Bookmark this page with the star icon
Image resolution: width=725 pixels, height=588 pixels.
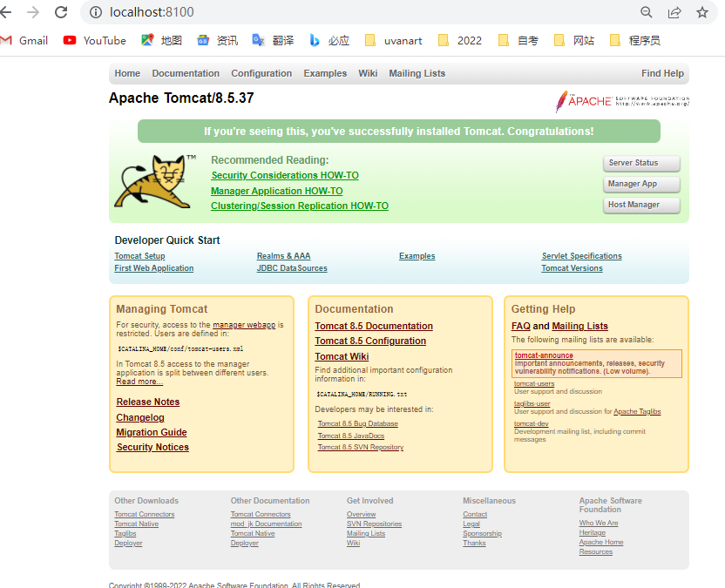point(702,12)
